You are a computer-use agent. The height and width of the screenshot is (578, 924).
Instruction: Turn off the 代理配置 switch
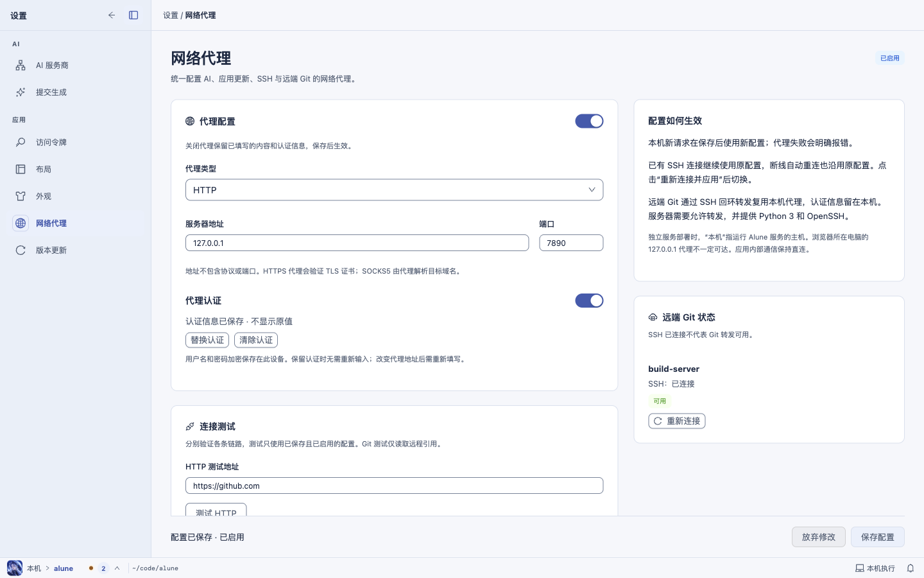(x=589, y=121)
